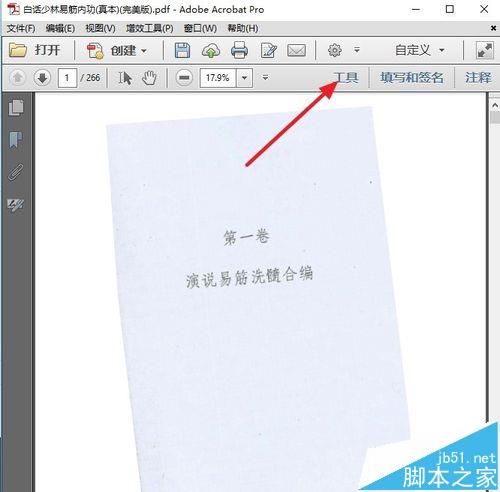500x492 pixels.
Task: Click the gear settings icon
Action: point(335,50)
